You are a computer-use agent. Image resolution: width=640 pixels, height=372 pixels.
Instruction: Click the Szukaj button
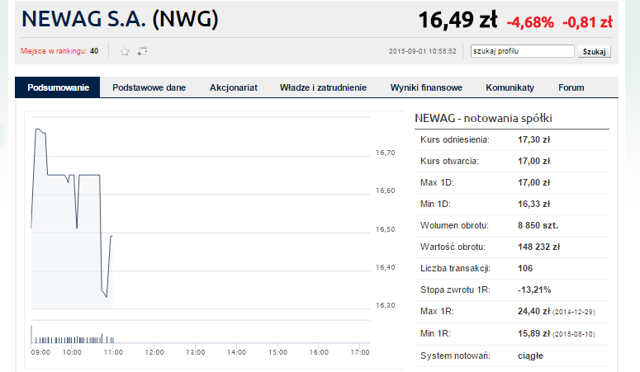[x=594, y=51]
